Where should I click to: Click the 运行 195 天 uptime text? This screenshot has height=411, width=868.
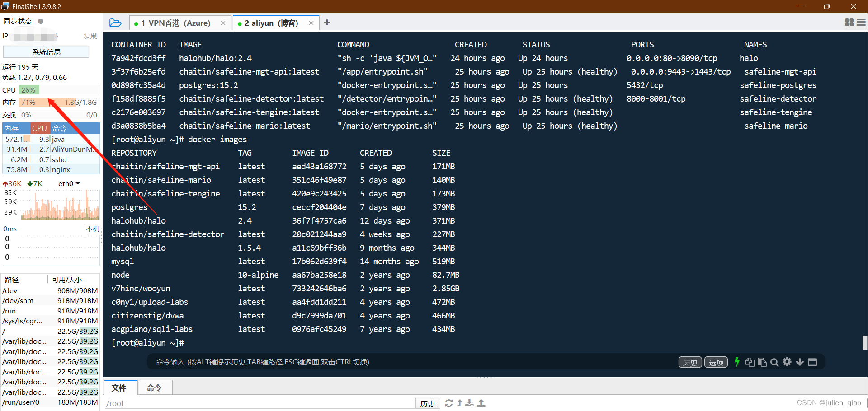click(20, 67)
